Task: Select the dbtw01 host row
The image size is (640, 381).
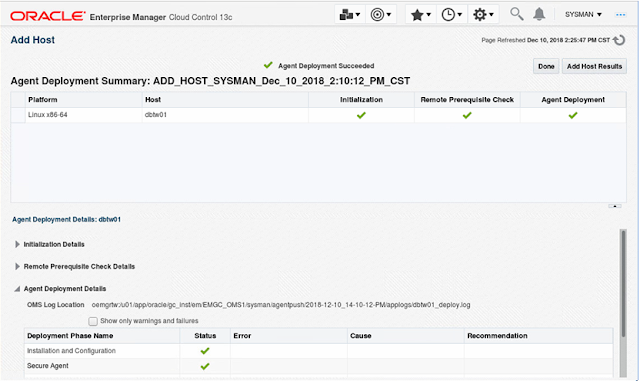Action: 318,115
